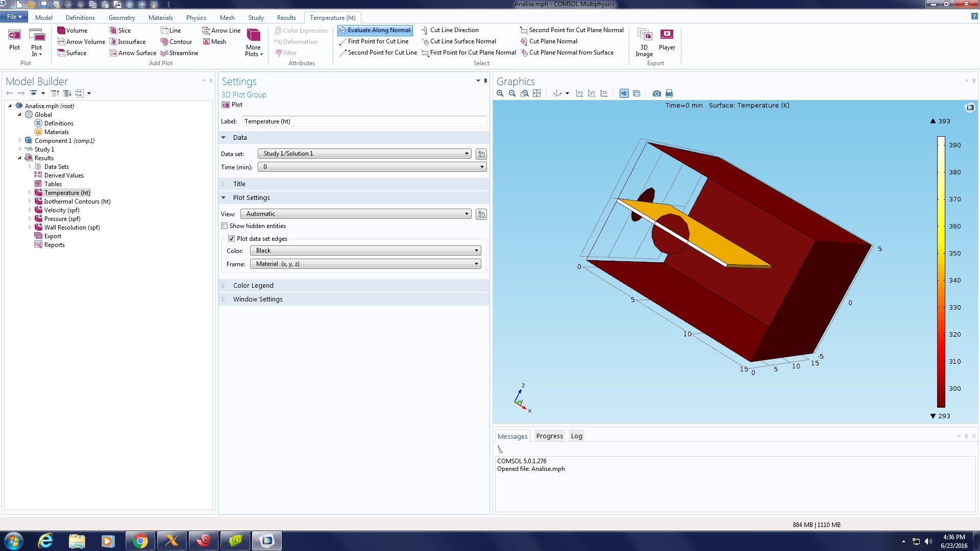Viewport: 980px width, 551px height.
Task: Click the temperature color legend bar
Action: click(x=941, y=271)
